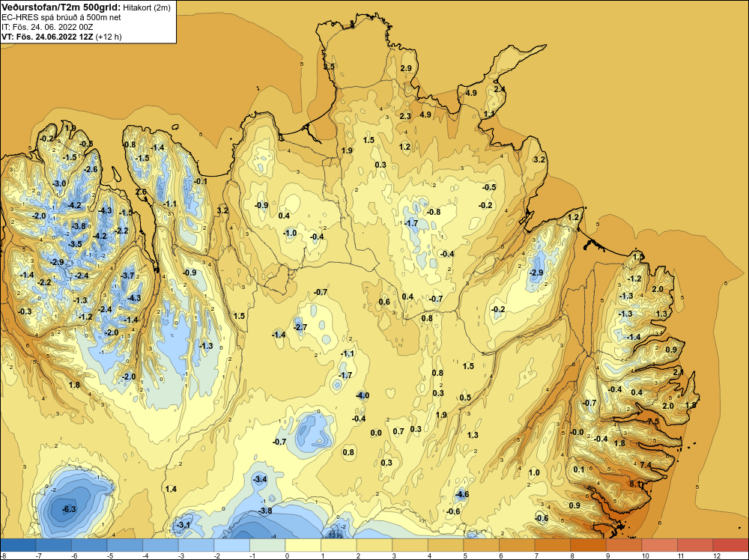
Task: Click the legend swatch between -4 and -3
Action: [x=160, y=545]
